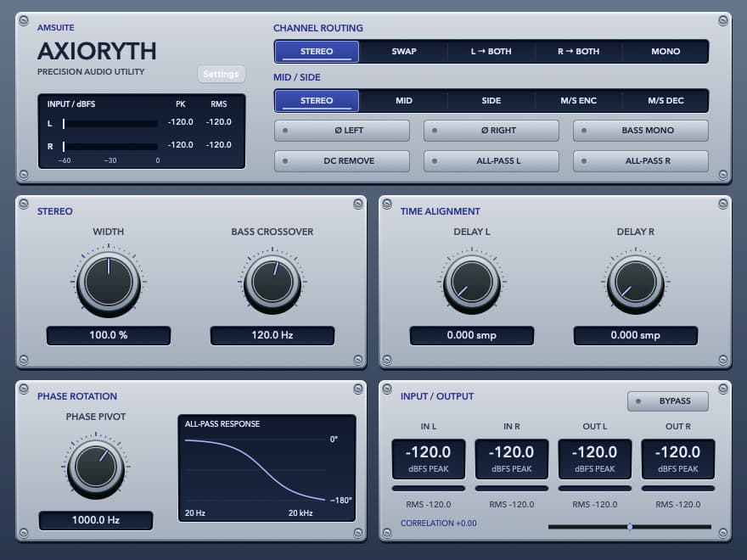The image size is (747, 560).
Task: Click the 1000.0 Hz phase pivot field
Action: pos(96,520)
